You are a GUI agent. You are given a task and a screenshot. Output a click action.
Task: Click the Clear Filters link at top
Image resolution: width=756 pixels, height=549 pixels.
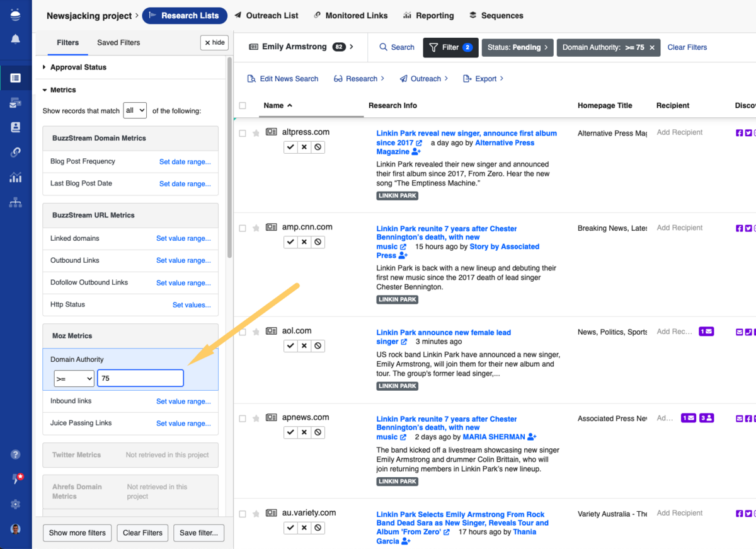tap(687, 47)
